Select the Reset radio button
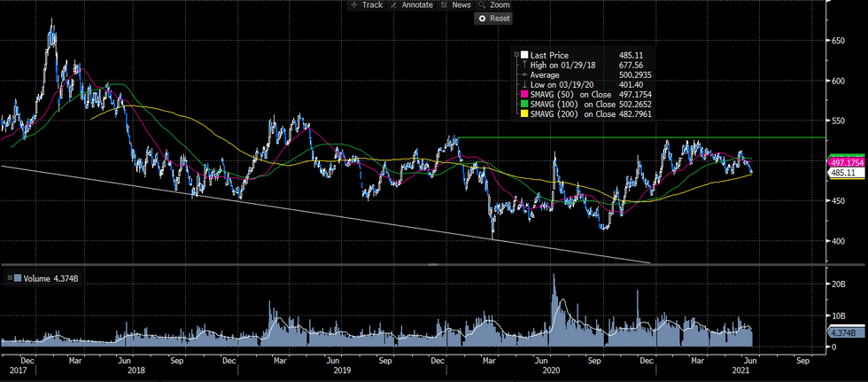The height and width of the screenshot is (382, 868). click(x=482, y=19)
